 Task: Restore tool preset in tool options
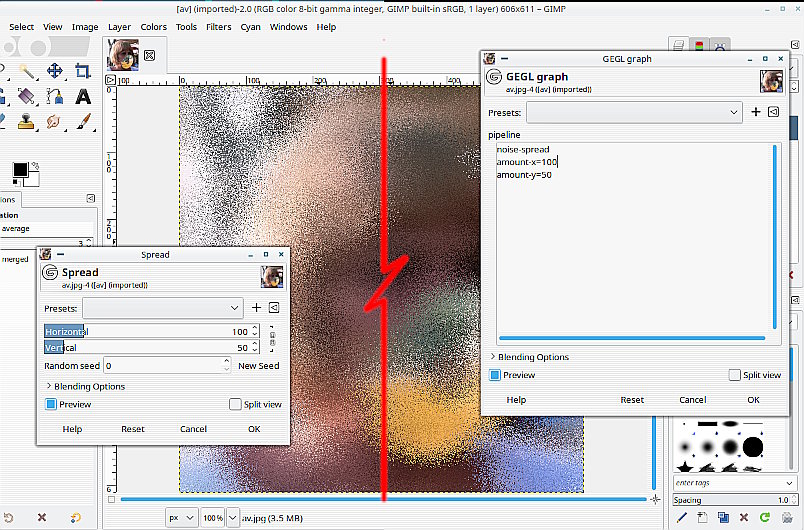tap(8, 518)
